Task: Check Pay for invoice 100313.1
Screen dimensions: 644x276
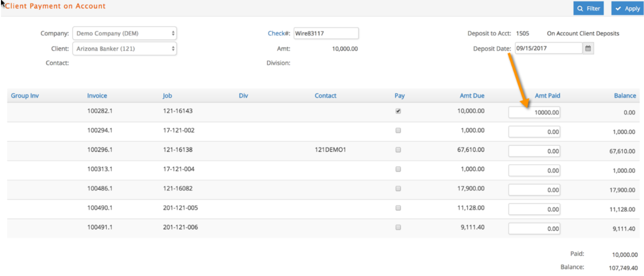Action: [x=398, y=169]
